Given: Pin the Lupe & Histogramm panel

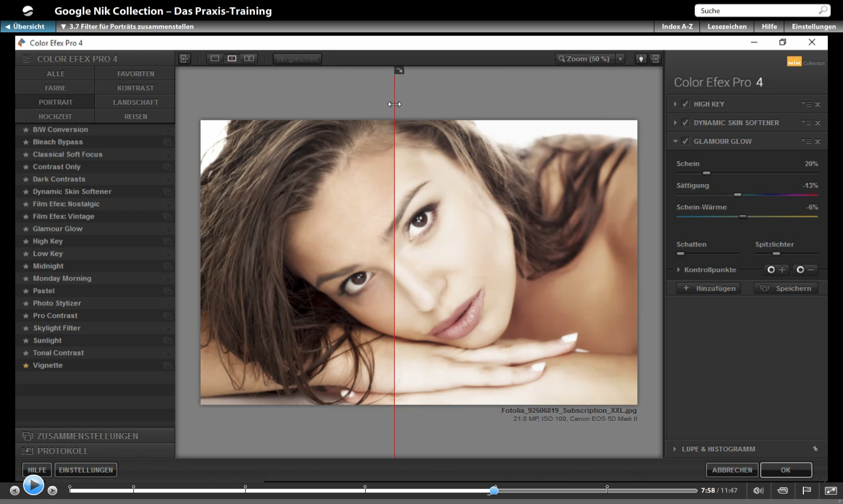Looking at the screenshot, I should [815, 449].
